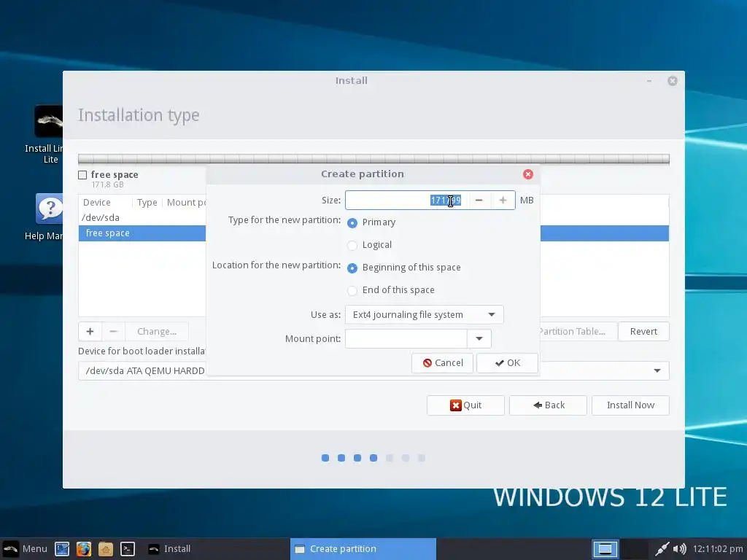747x560 pixels.
Task: Open file manager from the taskbar
Action: [106, 549]
